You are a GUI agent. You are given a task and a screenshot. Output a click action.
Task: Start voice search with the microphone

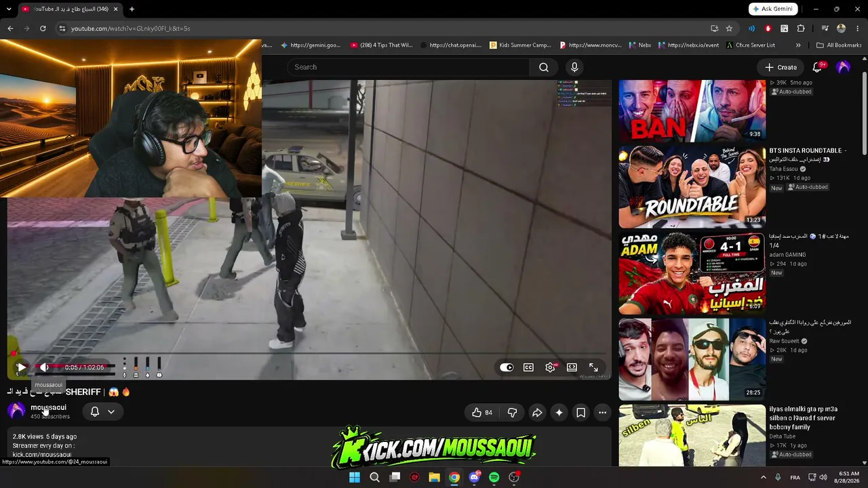coord(574,67)
